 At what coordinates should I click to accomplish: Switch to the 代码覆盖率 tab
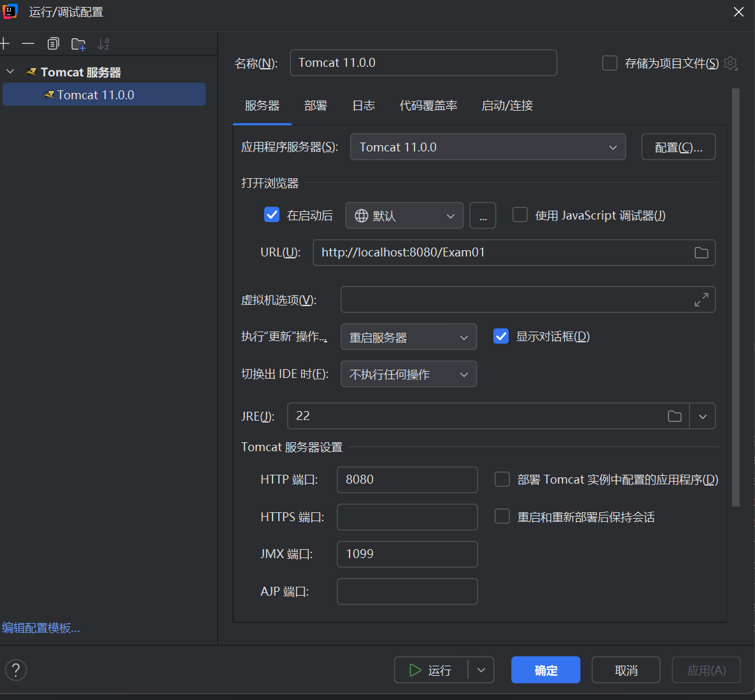428,106
